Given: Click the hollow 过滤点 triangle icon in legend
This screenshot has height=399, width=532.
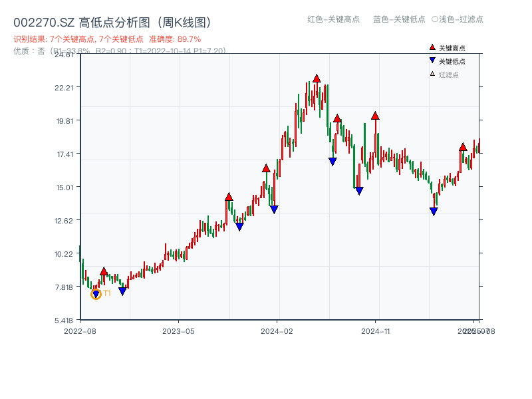Looking at the screenshot, I should (x=432, y=74).
